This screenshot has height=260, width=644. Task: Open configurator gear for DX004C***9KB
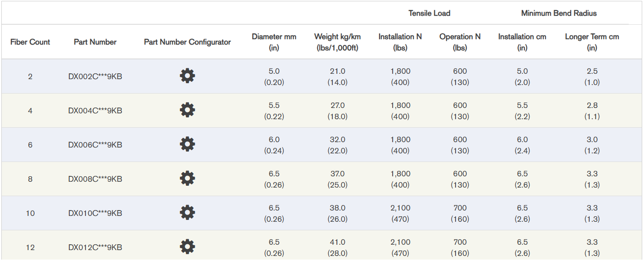pyautogui.click(x=187, y=110)
